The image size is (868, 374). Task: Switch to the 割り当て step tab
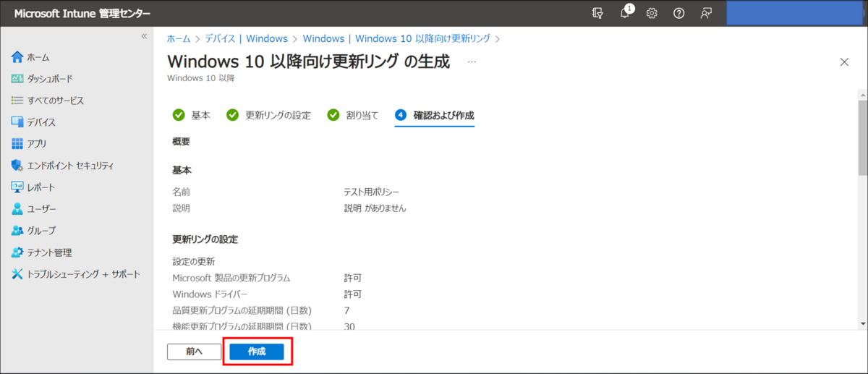pyautogui.click(x=353, y=115)
